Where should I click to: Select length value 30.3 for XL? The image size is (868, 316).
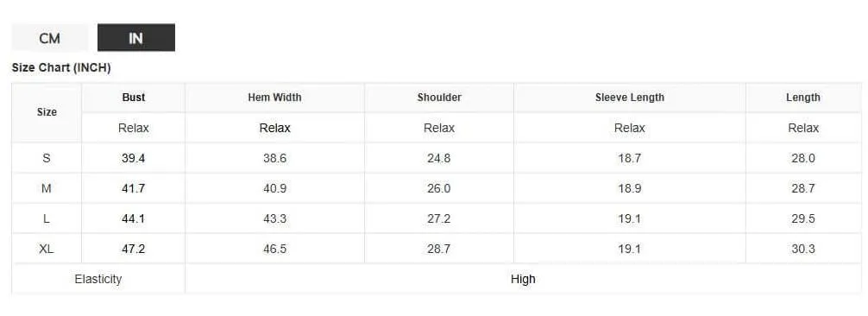coord(802,249)
